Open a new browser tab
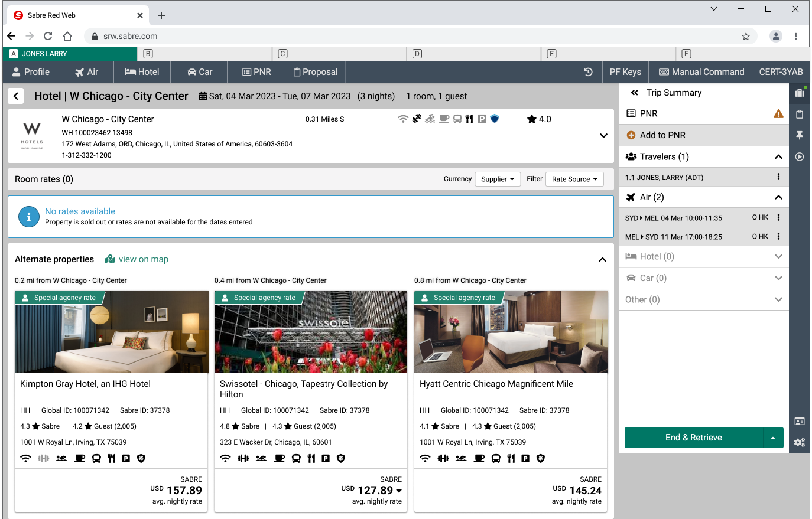Viewport: 812px width, 519px height. click(161, 15)
